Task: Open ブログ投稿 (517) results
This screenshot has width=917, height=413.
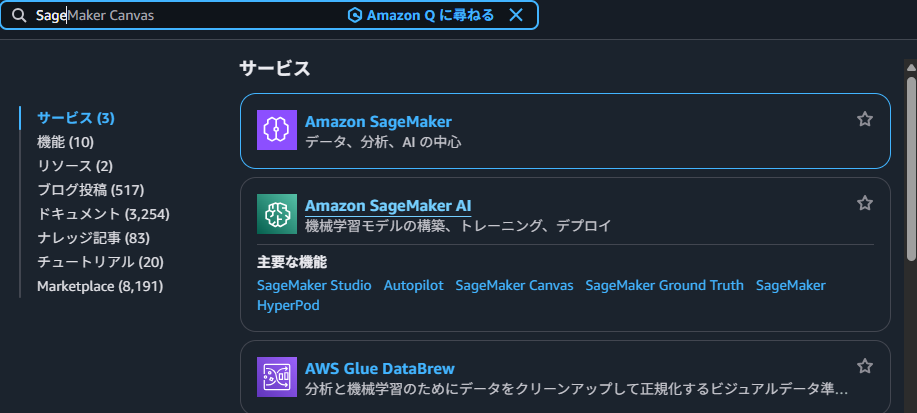Action: click(91, 190)
